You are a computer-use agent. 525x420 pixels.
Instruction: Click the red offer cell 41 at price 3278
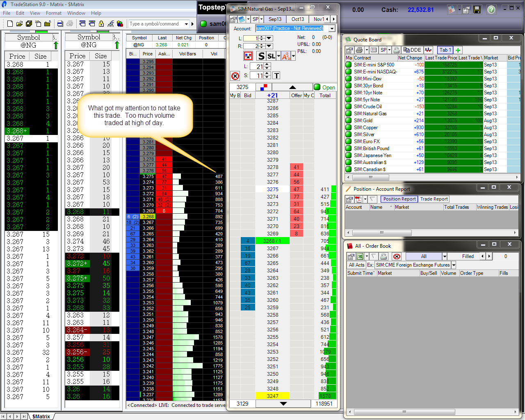coord(297,167)
